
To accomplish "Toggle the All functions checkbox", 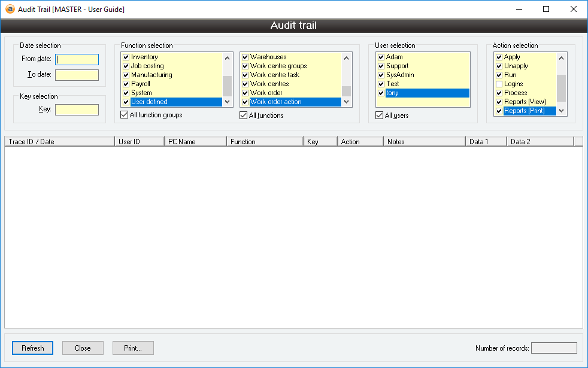I will point(243,115).
